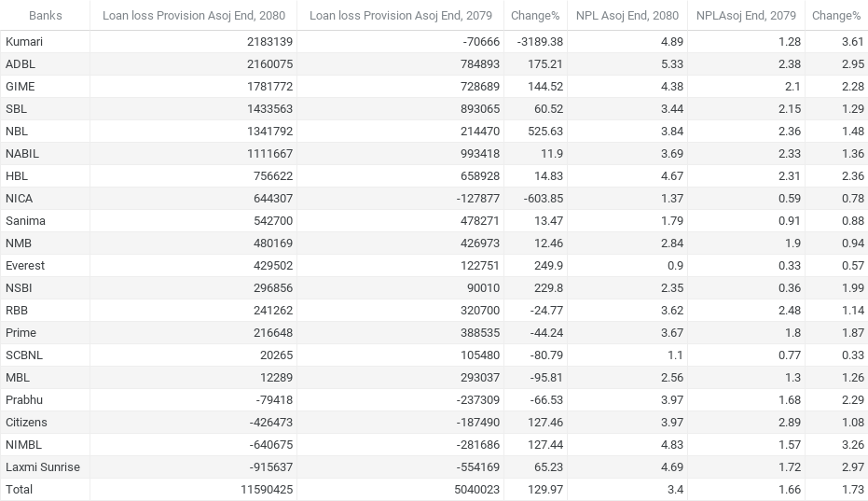The height and width of the screenshot is (501, 868).
Task: Select the total provision value 11590425
Action: [265, 490]
